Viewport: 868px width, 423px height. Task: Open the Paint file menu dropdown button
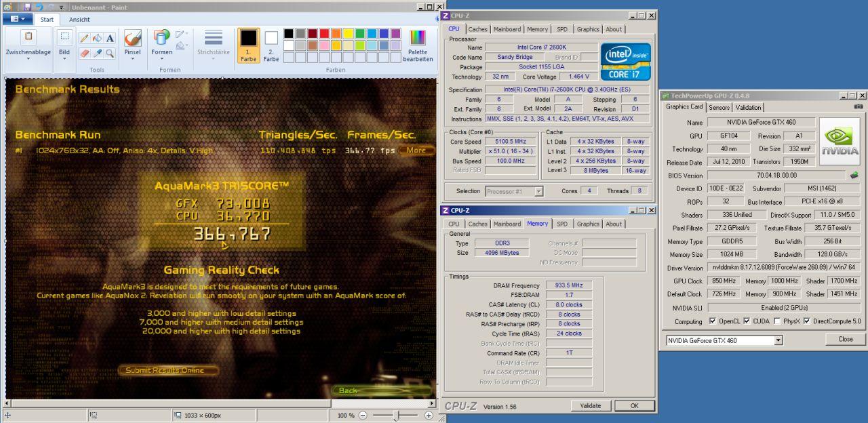coord(17,20)
